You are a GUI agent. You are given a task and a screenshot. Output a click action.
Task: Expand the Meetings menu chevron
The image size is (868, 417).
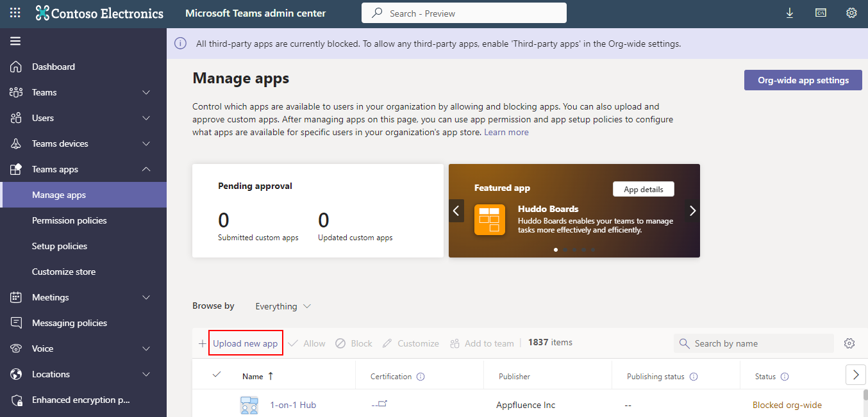pos(146,297)
